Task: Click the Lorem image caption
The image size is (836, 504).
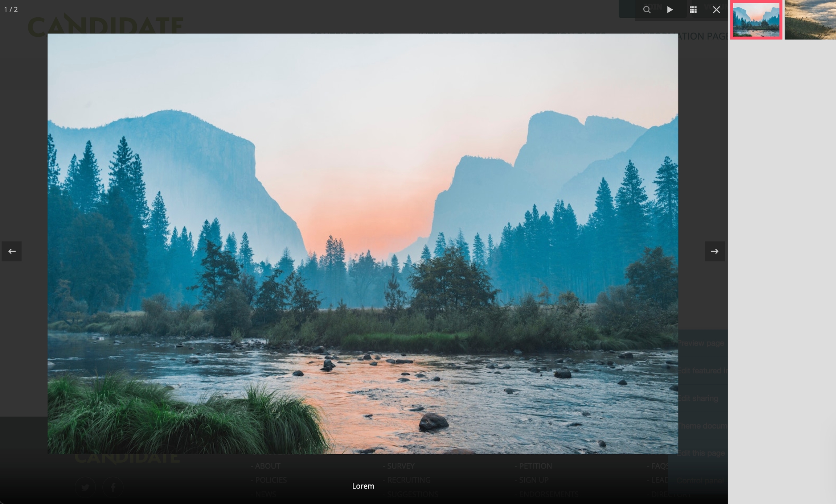Action: coord(363,486)
